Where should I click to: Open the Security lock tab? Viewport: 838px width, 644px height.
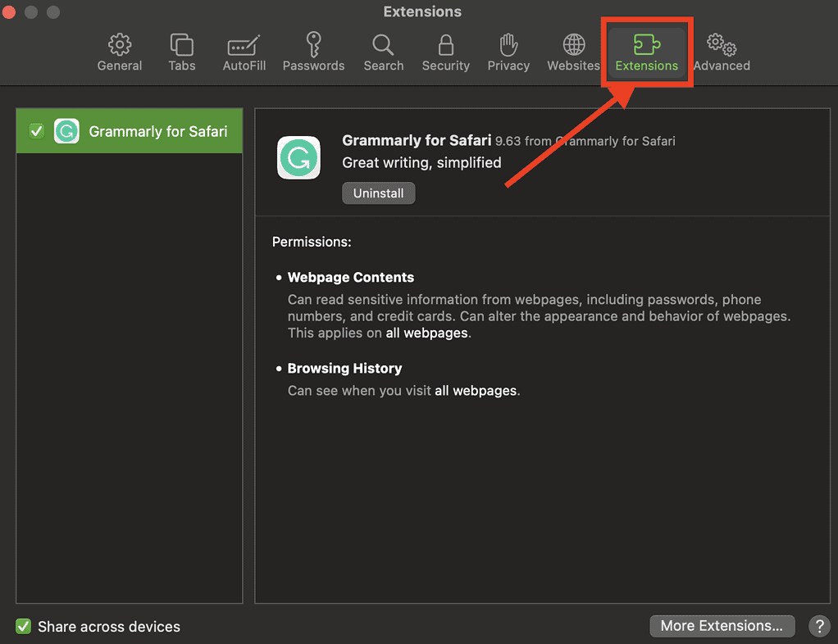(x=446, y=52)
